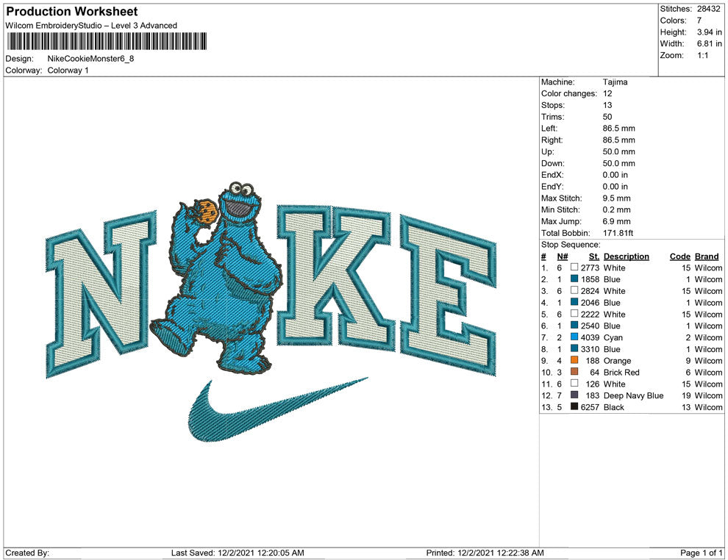Click the 'Cyan' description text
728x560 pixels.
(613, 337)
